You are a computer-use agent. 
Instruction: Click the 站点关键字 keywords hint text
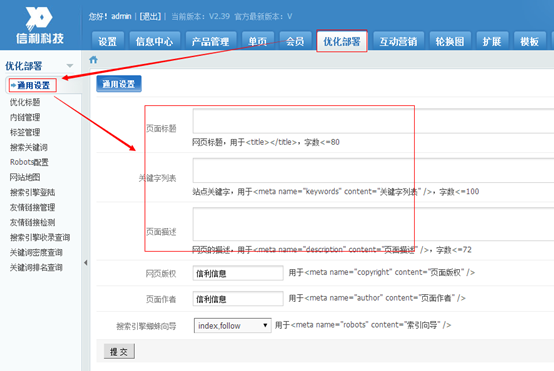336,192
